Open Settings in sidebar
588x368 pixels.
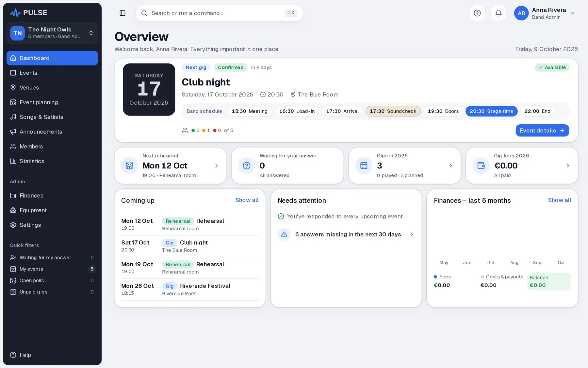(52, 225)
